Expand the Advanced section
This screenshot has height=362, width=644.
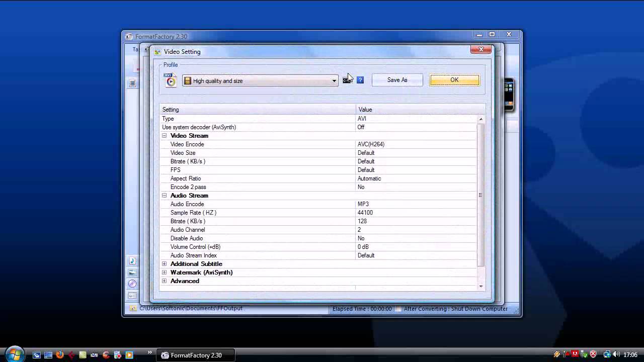click(x=164, y=281)
